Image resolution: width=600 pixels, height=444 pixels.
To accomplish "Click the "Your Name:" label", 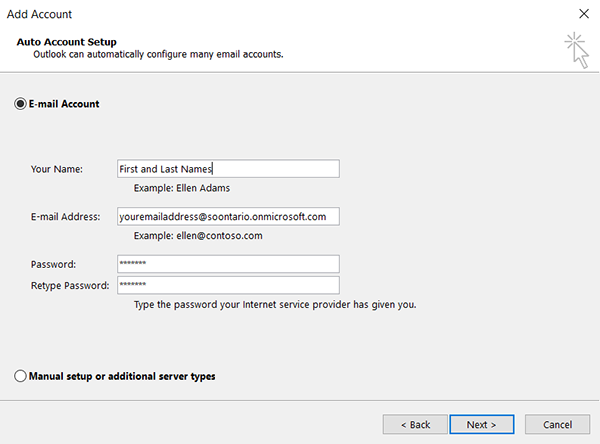I will pos(56,169).
